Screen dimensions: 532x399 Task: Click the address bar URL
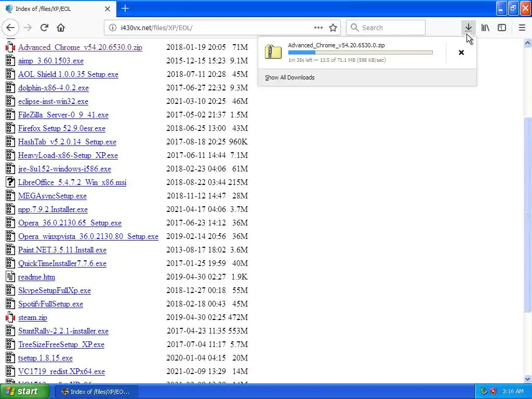(x=156, y=28)
